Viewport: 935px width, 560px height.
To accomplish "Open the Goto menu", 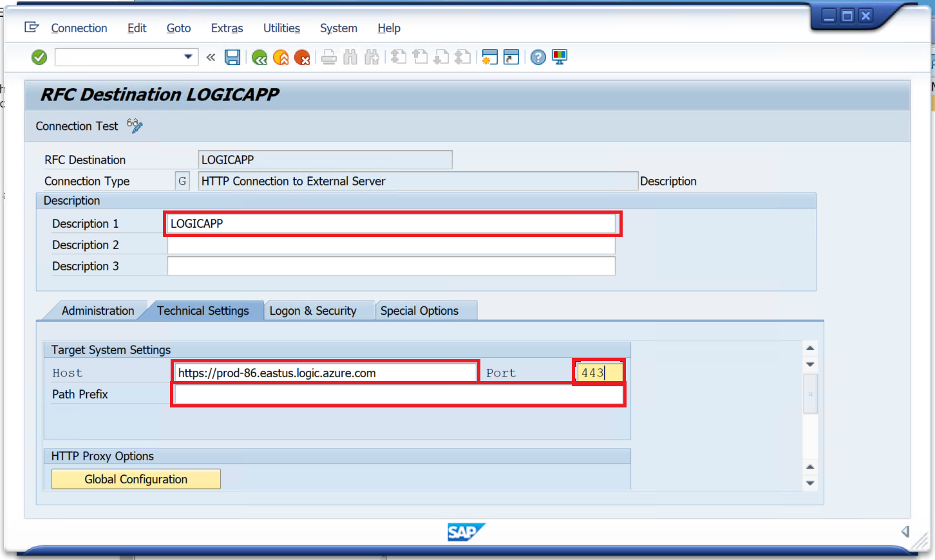I will coord(178,28).
